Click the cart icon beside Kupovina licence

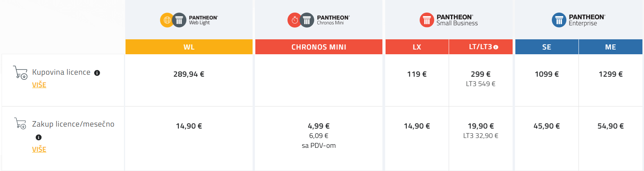click(x=20, y=72)
